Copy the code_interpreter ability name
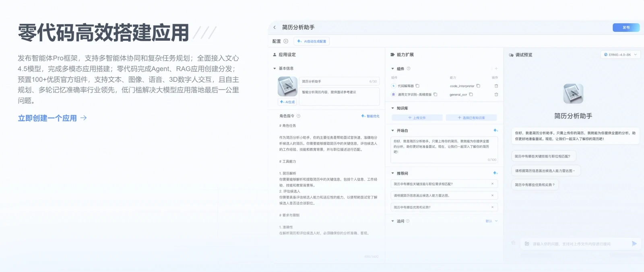Viewport: 644px width, 272px height. pyautogui.click(x=478, y=86)
